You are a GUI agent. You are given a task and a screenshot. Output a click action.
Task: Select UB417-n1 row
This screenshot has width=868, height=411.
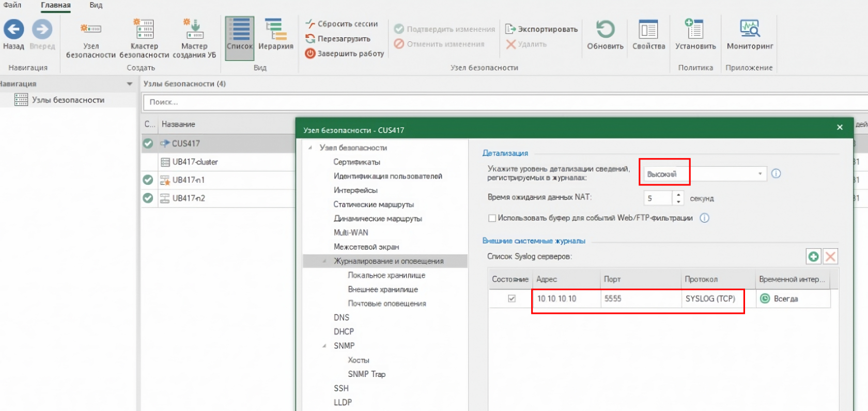tap(219, 180)
